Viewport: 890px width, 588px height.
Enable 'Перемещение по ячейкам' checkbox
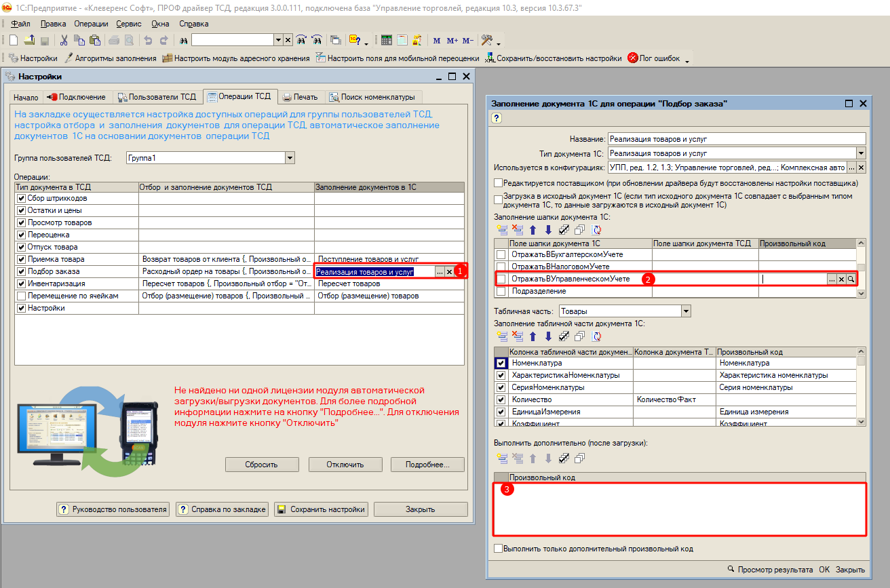pos(21,296)
